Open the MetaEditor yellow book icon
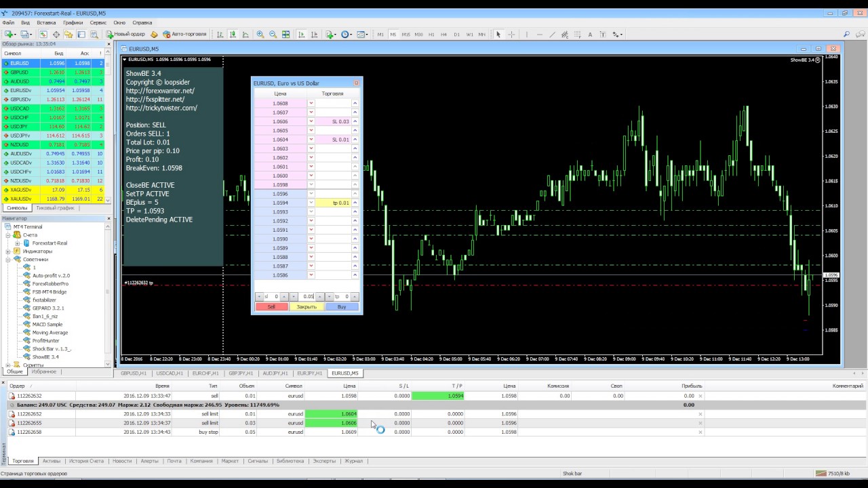The height and width of the screenshot is (488, 868). 154,34
